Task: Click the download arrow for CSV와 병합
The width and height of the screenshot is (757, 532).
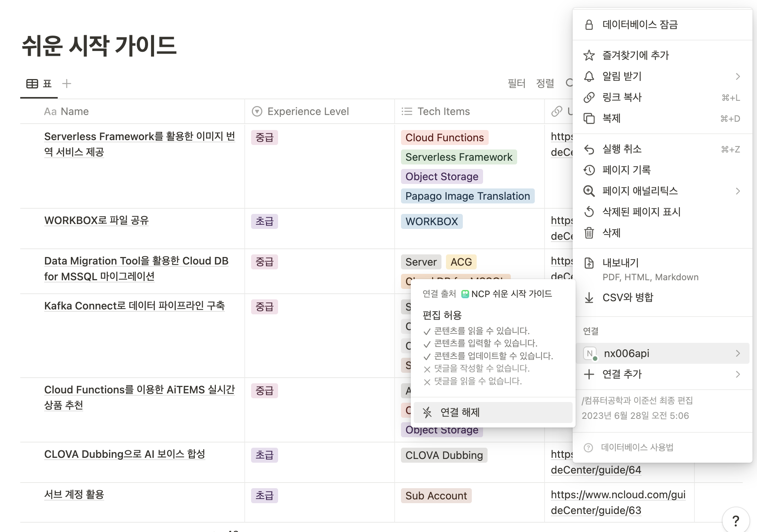Action: click(x=589, y=297)
